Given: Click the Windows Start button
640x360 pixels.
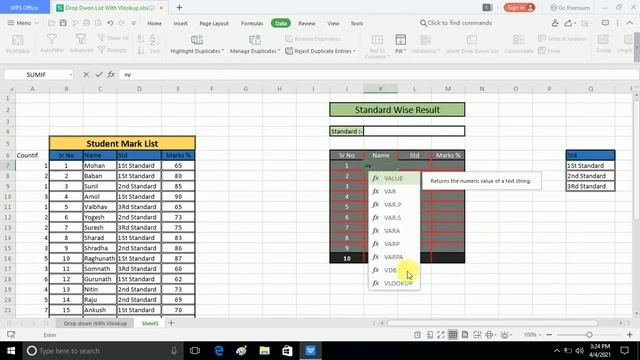Looking at the screenshot, I should [11, 351].
